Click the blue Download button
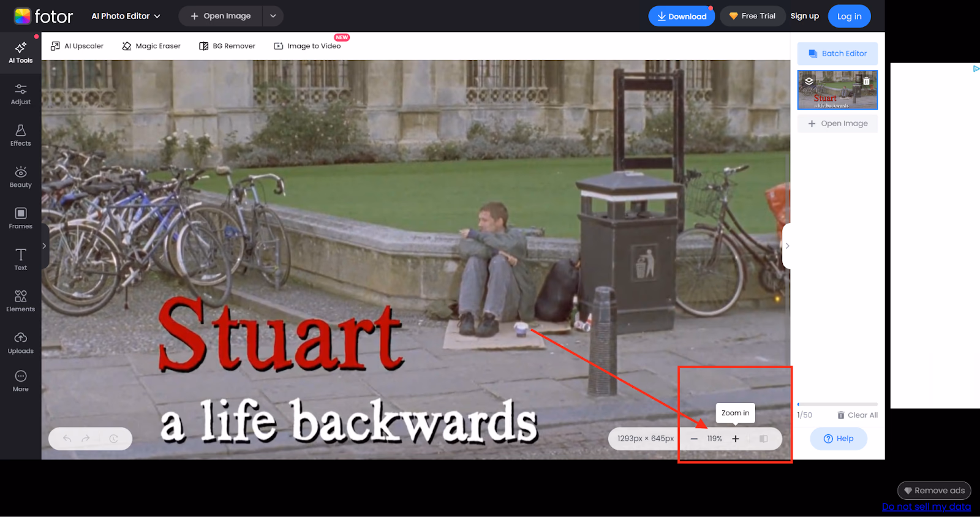The height and width of the screenshot is (517, 980). [x=681, y=17]
